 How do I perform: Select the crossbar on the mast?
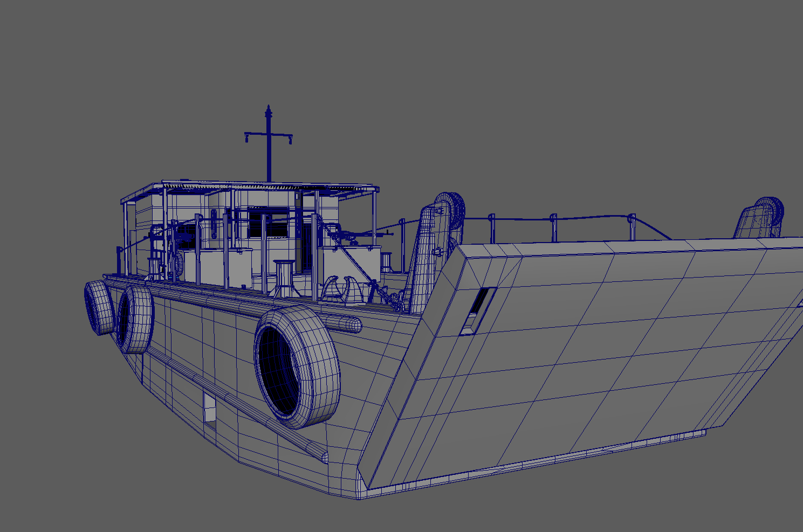(x=268, y=134)
